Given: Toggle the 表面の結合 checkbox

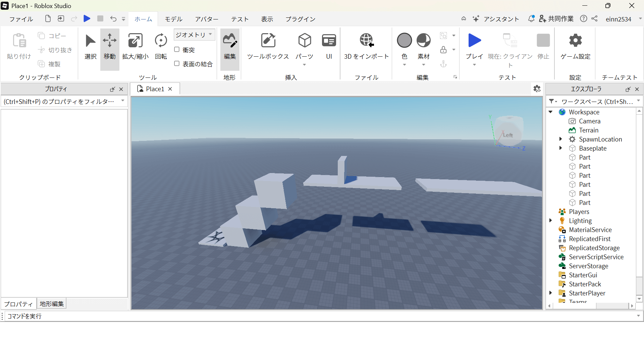Looking at the screenshot, I should [x=177, y=64].
